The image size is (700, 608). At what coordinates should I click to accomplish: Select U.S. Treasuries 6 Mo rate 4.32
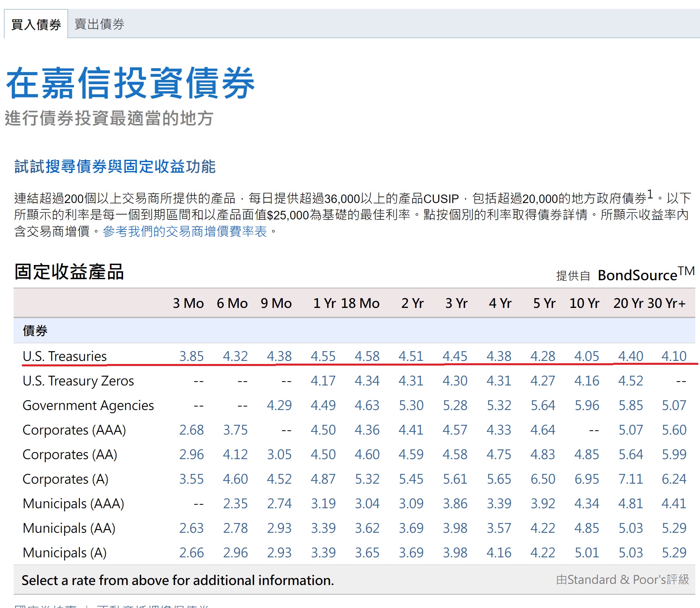tap(235, 356)
